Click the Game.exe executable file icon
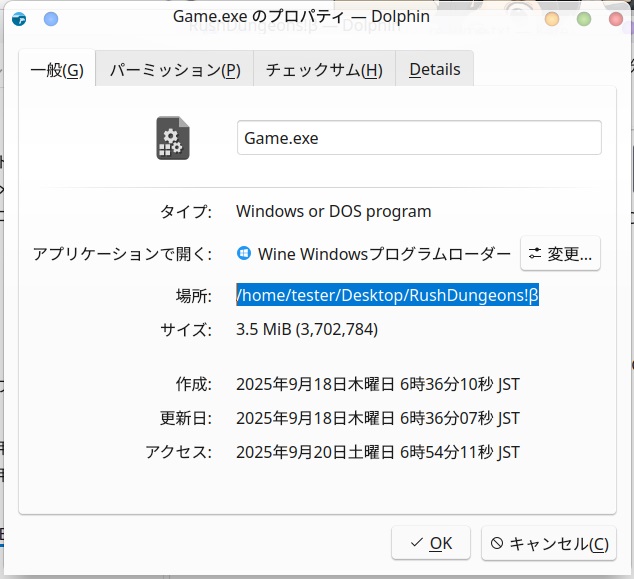This screenshot has height=579, width=634. pos(173,138)
